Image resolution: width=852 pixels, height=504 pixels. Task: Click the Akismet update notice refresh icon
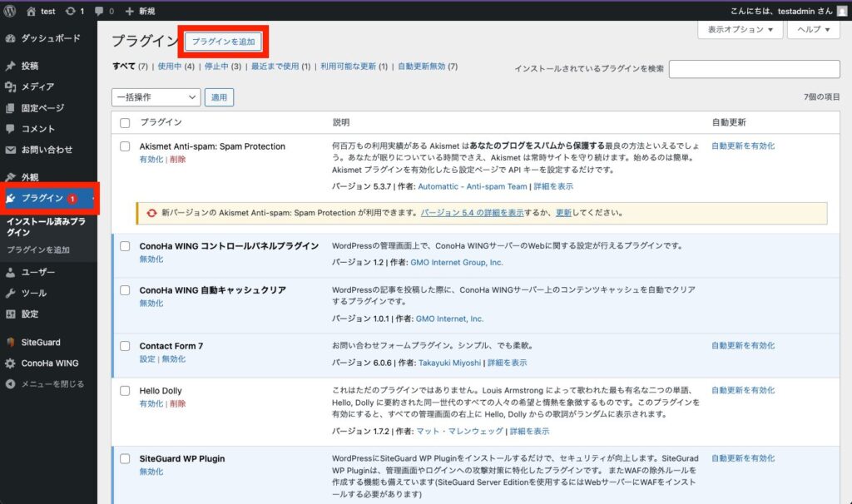click(151, 213)
